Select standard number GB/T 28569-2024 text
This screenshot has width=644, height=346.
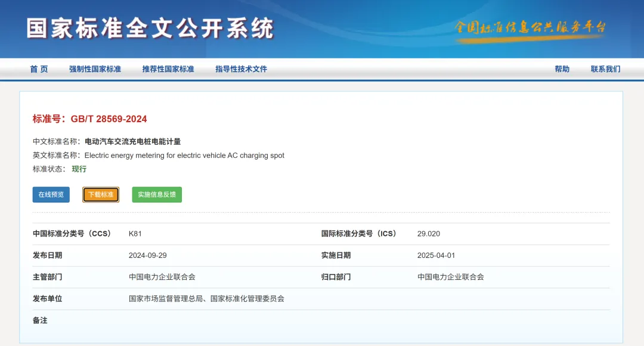109,119
